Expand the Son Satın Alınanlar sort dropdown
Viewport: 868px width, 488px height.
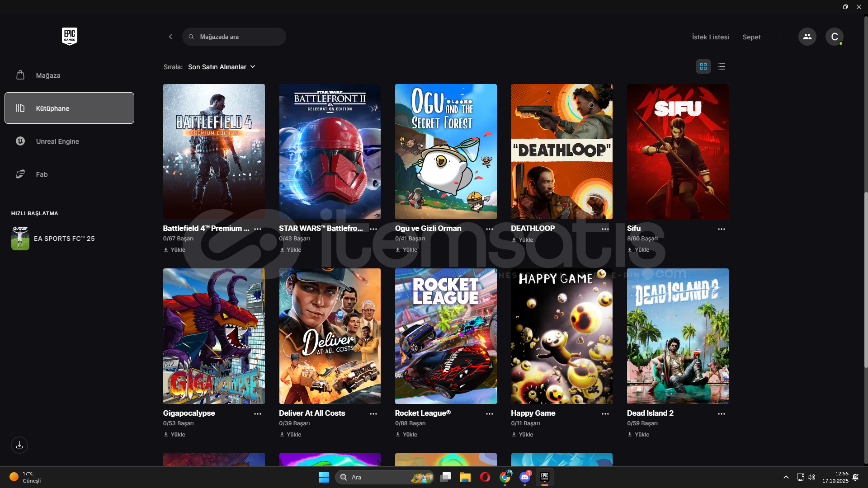(222, 67)
